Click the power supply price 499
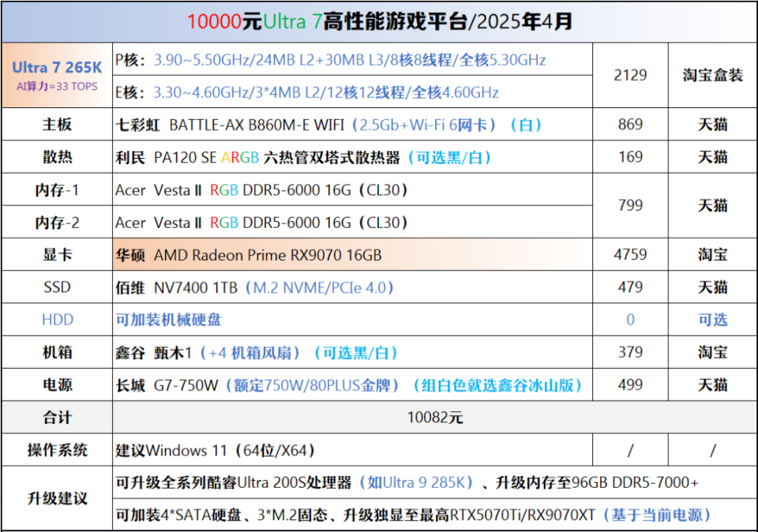The image size is (758, 532). tap(630, 384)
